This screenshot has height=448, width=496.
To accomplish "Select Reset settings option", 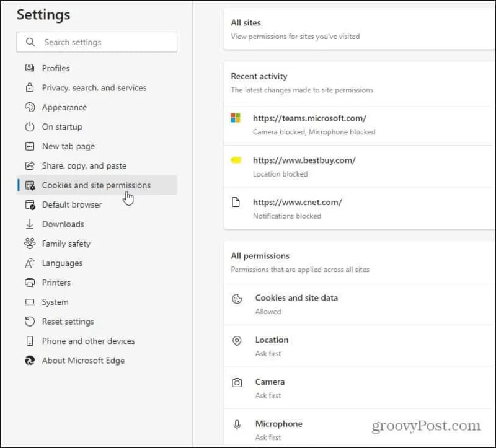I will [x=97, y=322].
